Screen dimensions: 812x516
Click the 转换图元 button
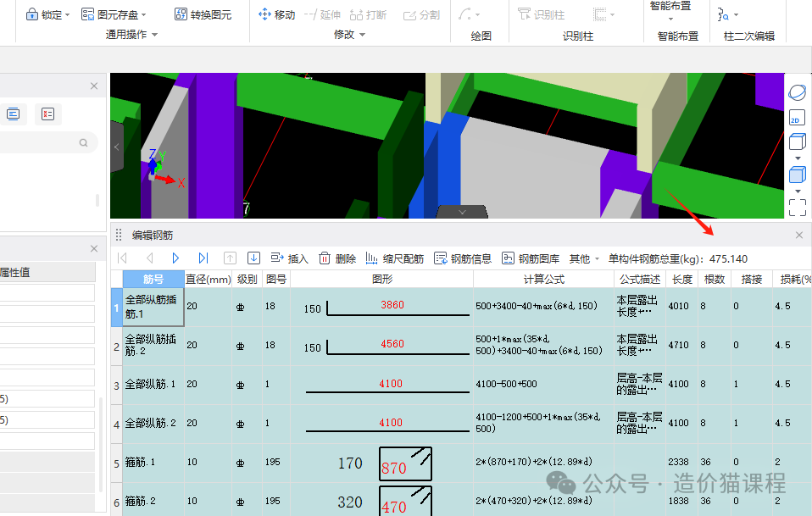(203, 14)
